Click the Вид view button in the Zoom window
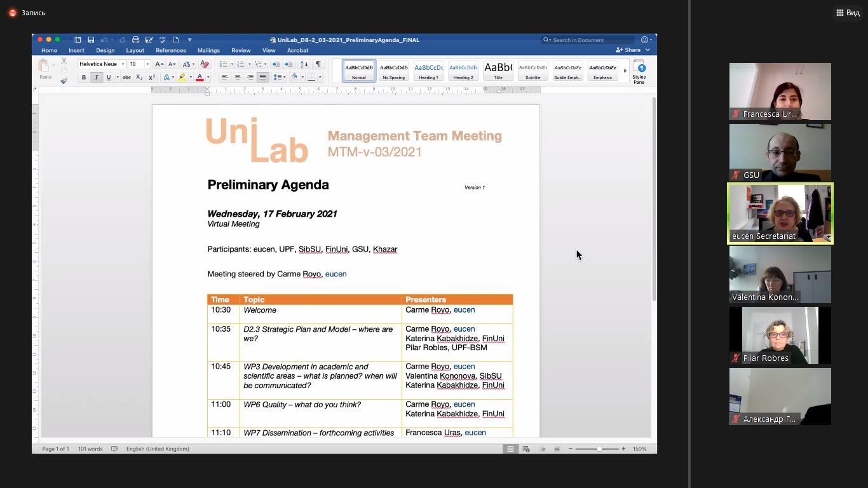868x488 pixels. [848, 13]
